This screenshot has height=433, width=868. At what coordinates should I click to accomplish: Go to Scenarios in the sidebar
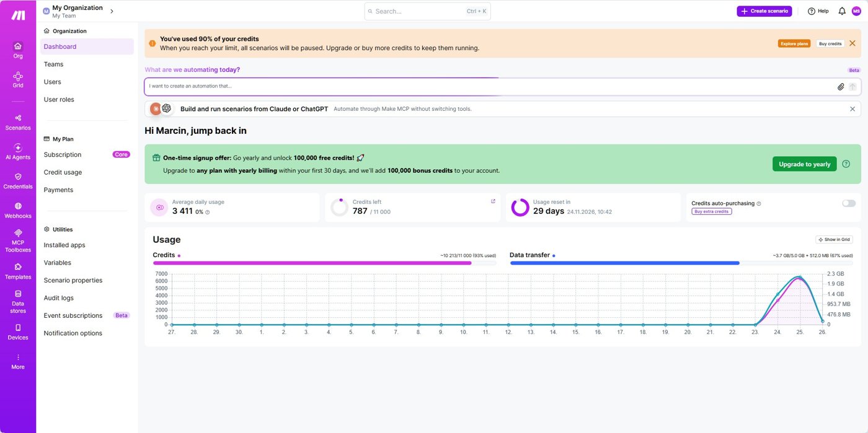coord(18,122)
